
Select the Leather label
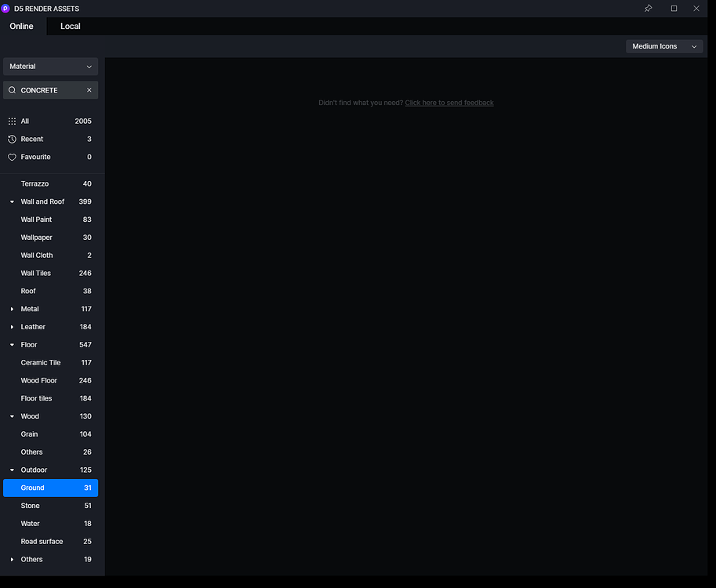click(x=33, y=326)
